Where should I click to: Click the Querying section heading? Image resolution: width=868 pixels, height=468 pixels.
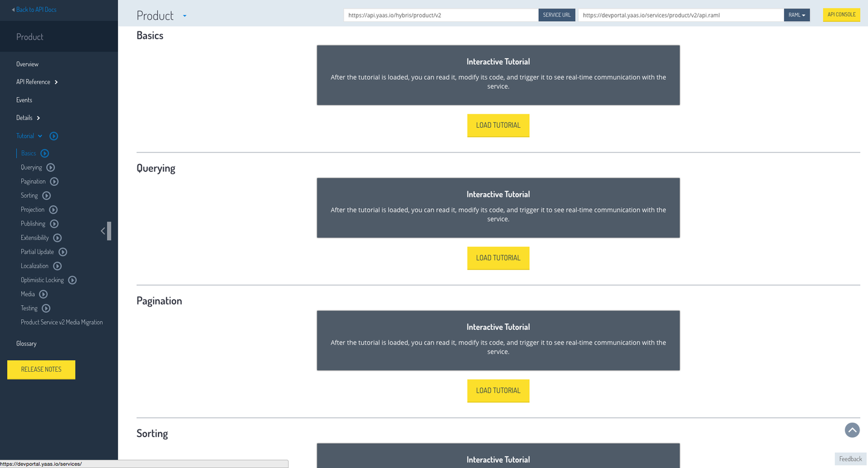(x=156, y=168)
